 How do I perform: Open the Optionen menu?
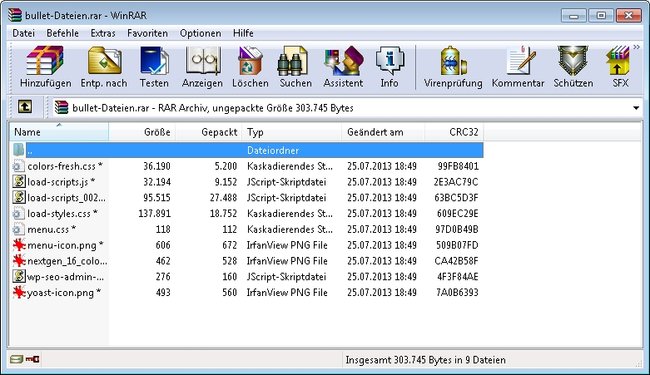coord(201,33)
